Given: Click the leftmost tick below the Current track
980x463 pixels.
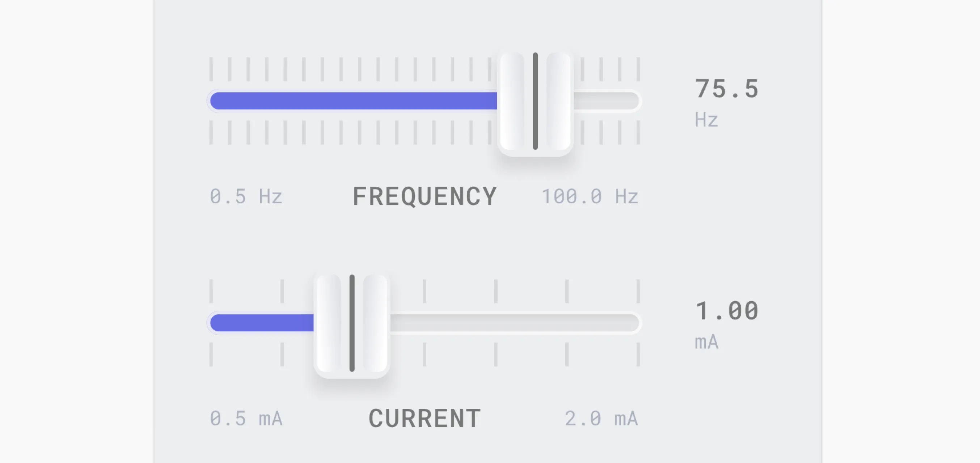Looking at the screenshot, I should [x=211, y=354].
